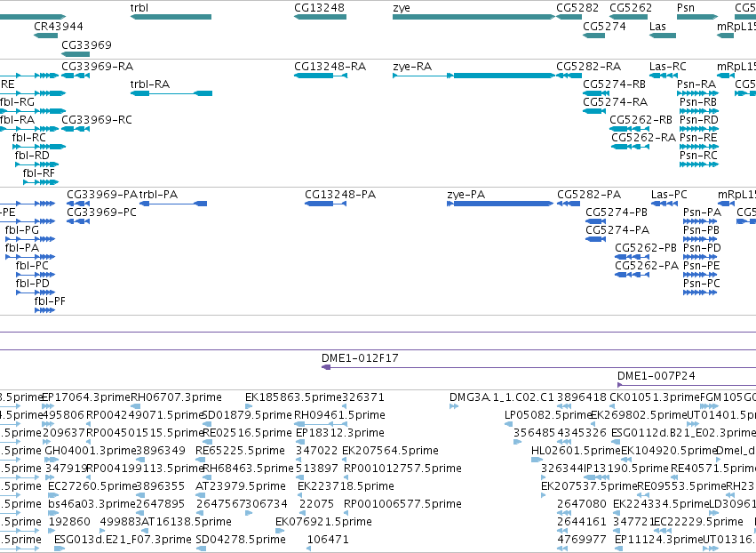Click the SD01879.5prime EST label
The width and height of the screenshot is (756, 553).
(246, 415)
